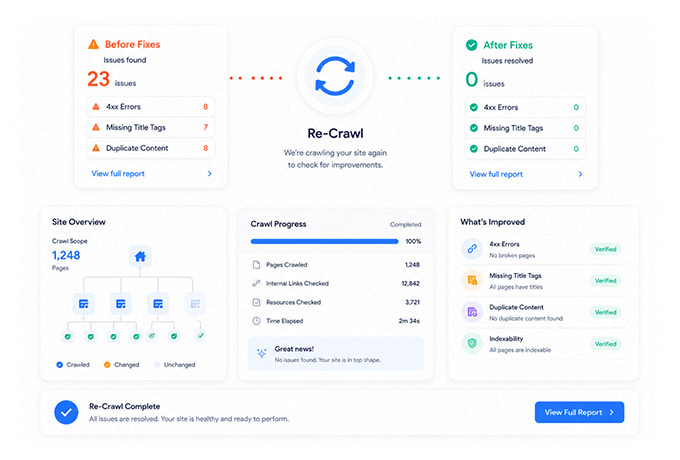Click the blue Re-Crawl Complete checkmark circle
This screenshot has height=460, width=680.
pyautogui.click(x=66, y=412)
